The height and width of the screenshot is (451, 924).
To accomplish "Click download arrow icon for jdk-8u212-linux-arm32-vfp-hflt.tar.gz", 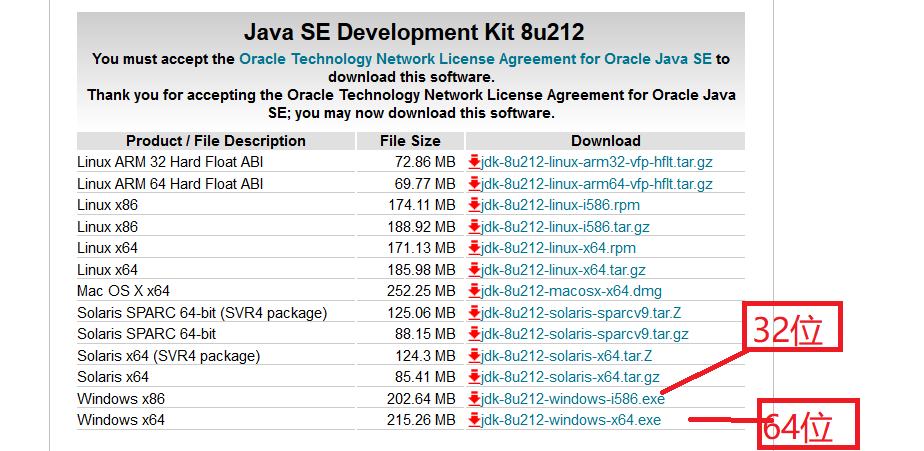I will pyautogui.click(x=474, y=162).
